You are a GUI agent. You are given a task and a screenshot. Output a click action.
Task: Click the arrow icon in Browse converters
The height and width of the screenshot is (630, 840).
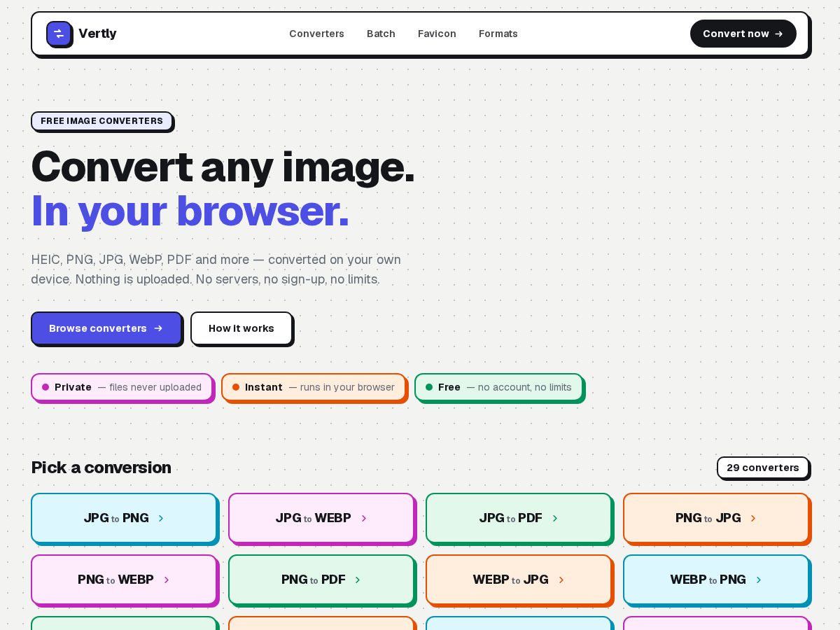[x=158, y=328]
